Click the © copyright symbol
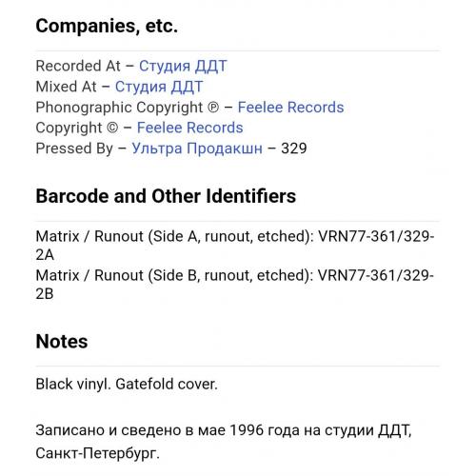The image size is (476, 476). [x=112, y=129]
